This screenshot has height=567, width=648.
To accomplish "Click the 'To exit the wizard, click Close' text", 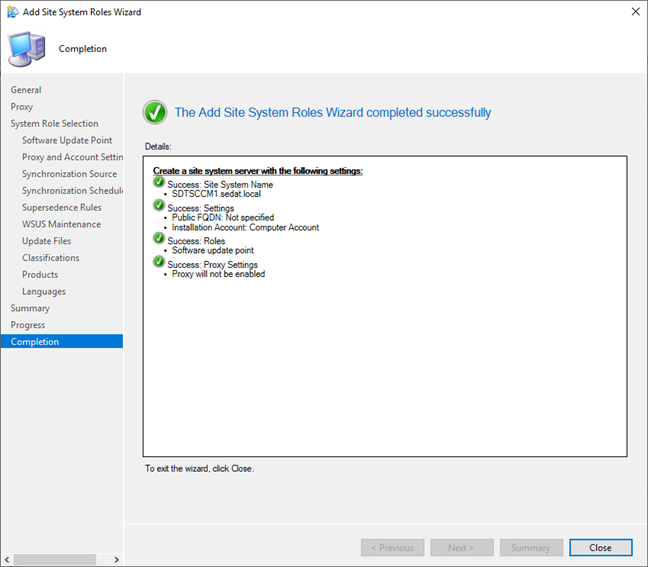I will pos(199,469).
